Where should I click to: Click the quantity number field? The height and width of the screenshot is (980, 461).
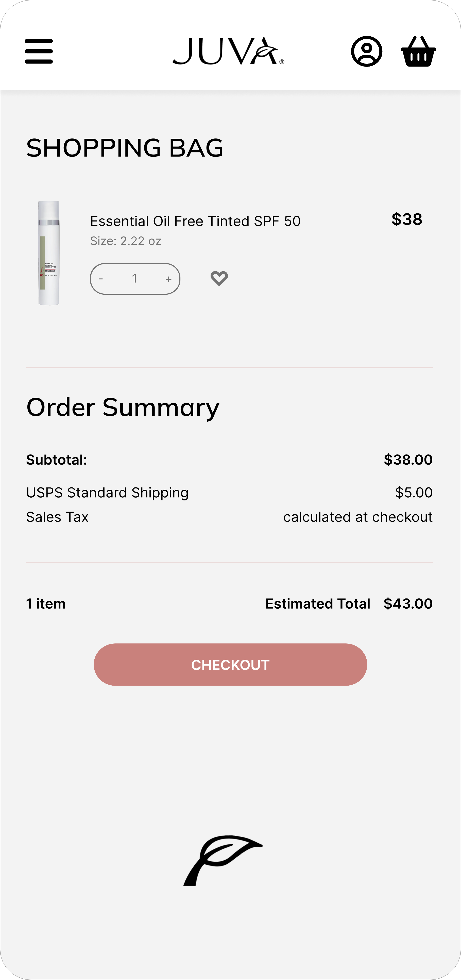point(134,279)
